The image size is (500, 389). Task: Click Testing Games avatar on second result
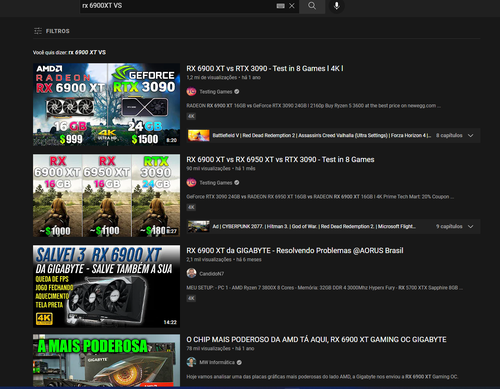[x=191, y=182]
